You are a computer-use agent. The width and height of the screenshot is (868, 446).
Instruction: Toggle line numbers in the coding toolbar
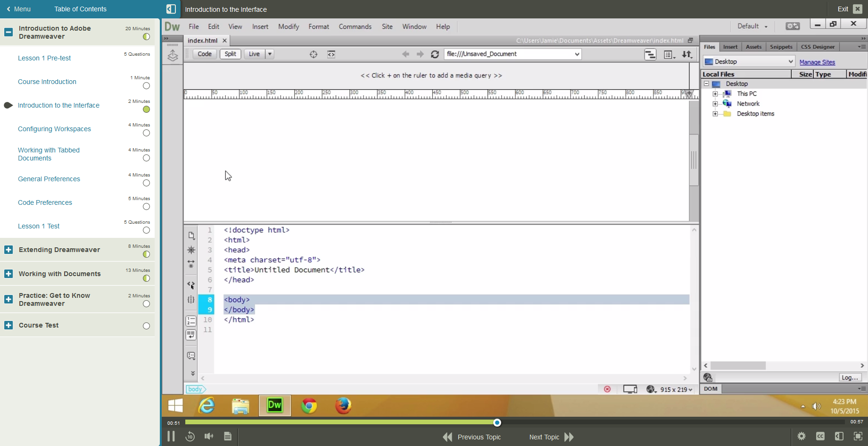[x=191, y=321]
